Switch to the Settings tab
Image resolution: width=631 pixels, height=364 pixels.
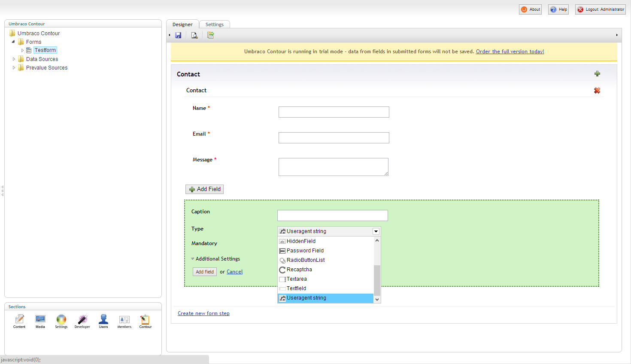click(215, 24)
